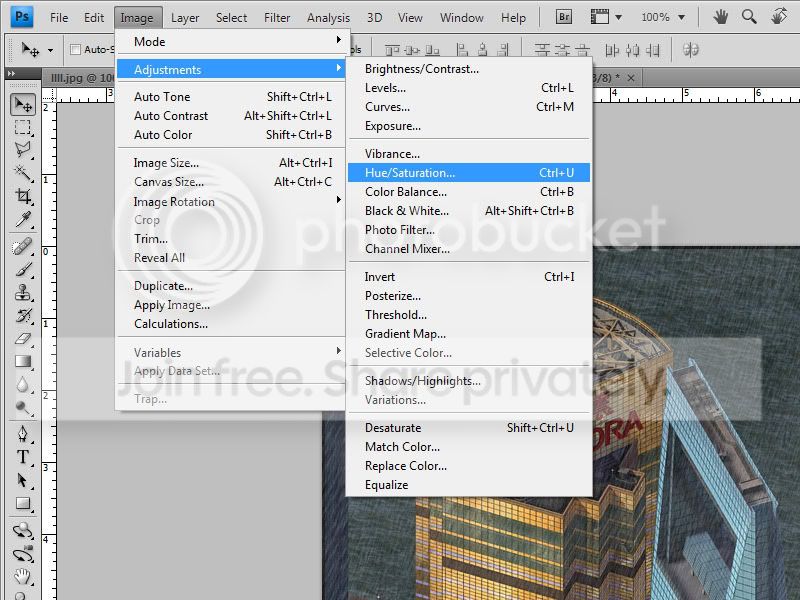Open the Analysis menu
Viewport: 800px width, 600px height.
(328, 18)
